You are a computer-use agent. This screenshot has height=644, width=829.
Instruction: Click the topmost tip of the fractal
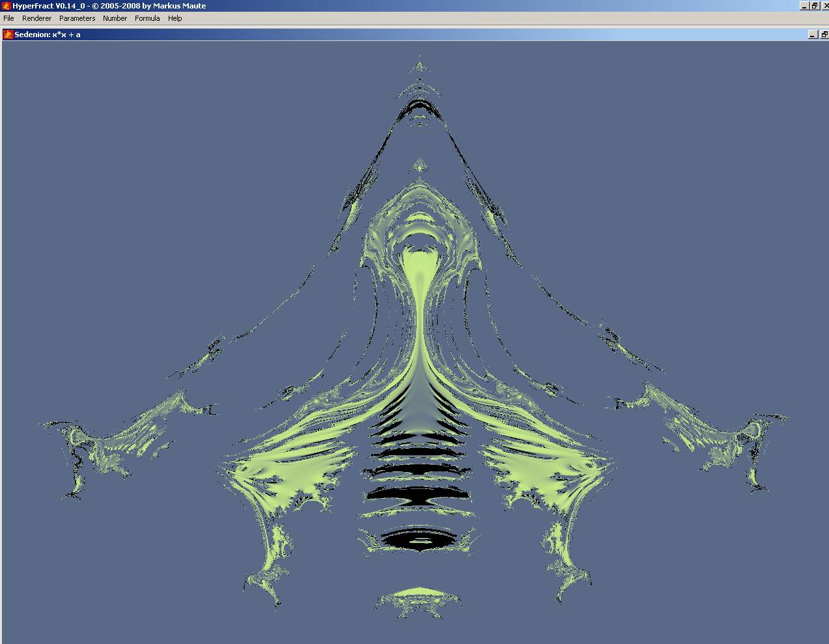pos(419,66)
